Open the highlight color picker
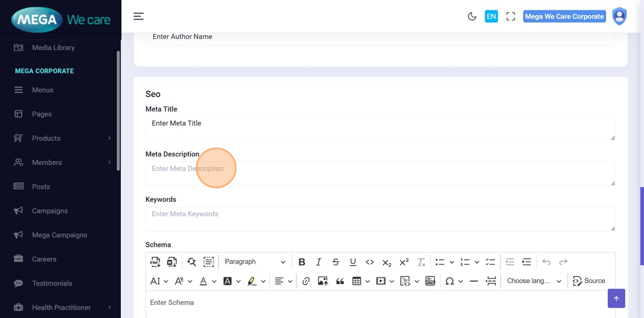Screen dimensions: 644x318 tap(263, 281)
